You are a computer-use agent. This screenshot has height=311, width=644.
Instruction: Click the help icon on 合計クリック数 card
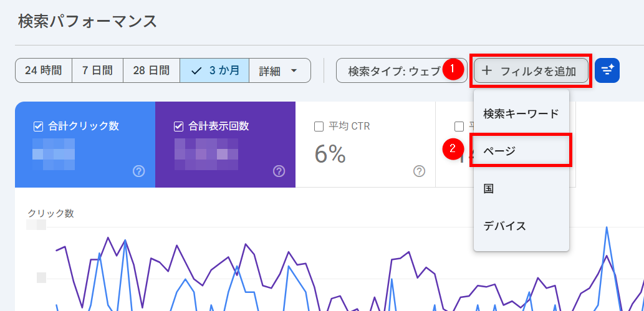click(x=139, y=171)
